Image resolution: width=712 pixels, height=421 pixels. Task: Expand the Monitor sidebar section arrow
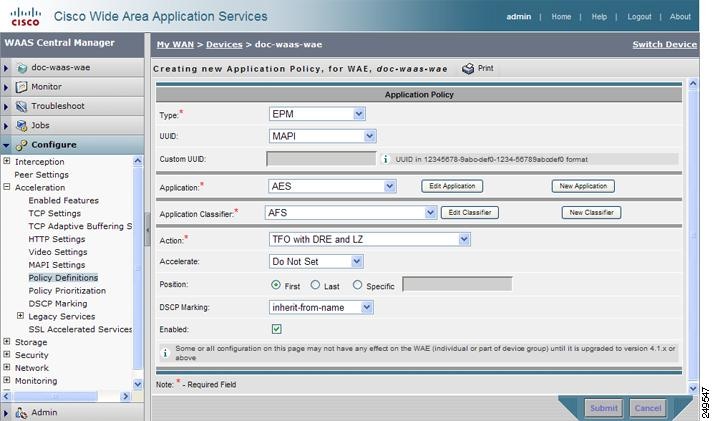(6, 87)
